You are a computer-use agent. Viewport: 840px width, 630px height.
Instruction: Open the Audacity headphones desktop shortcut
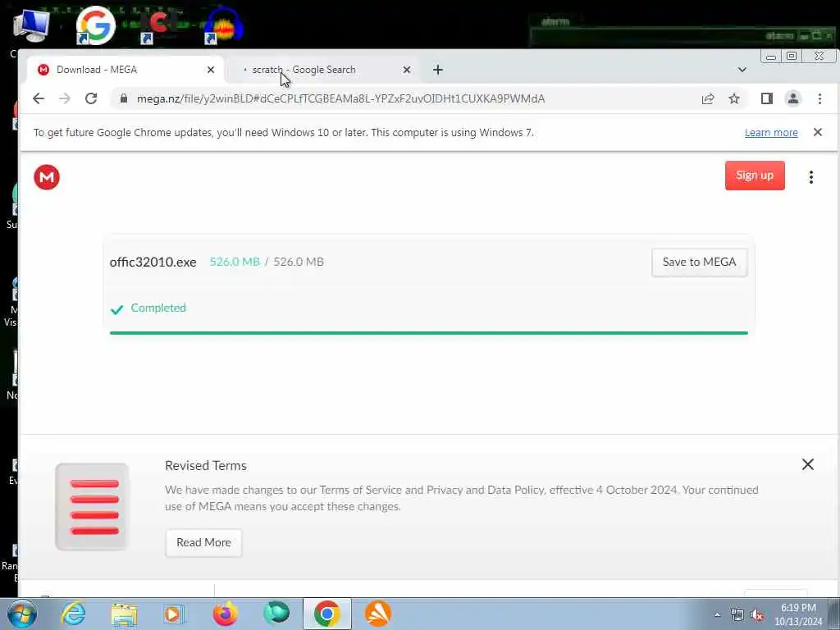[x=225, y=25]
